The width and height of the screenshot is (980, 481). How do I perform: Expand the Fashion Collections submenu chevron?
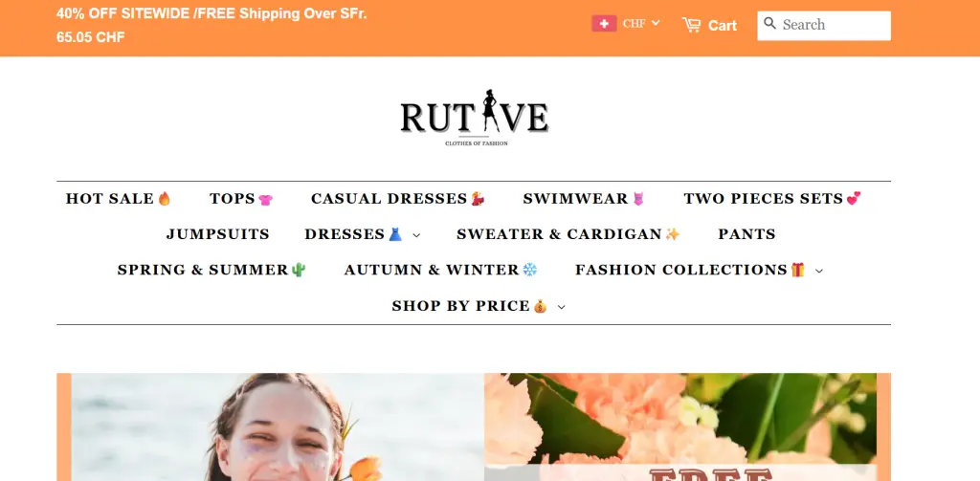(x=819, y=272)
